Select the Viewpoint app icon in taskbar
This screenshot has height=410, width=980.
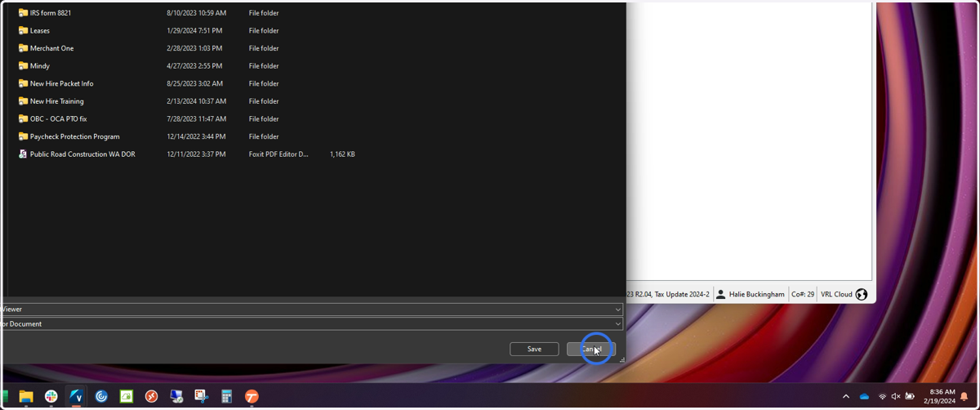[x=76, y=396]
